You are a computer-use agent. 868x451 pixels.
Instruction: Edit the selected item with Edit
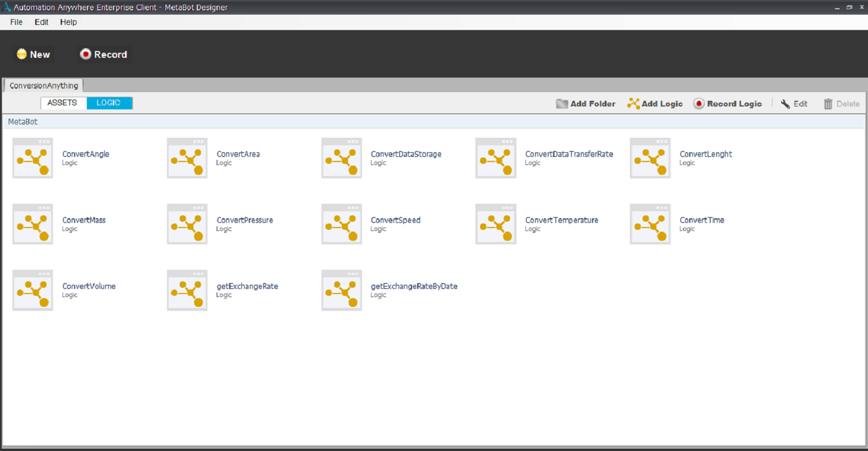pyautogui.click(x=794, y=104)
